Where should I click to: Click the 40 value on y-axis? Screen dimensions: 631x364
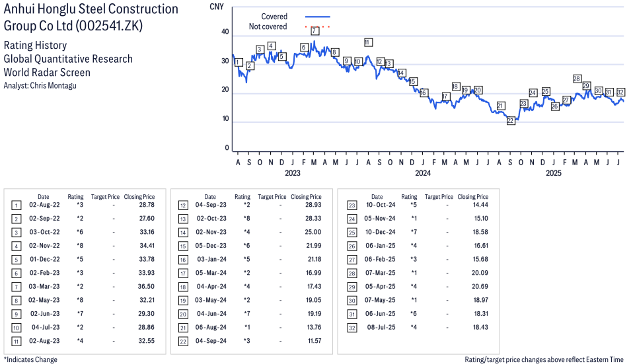pos(225,32)
